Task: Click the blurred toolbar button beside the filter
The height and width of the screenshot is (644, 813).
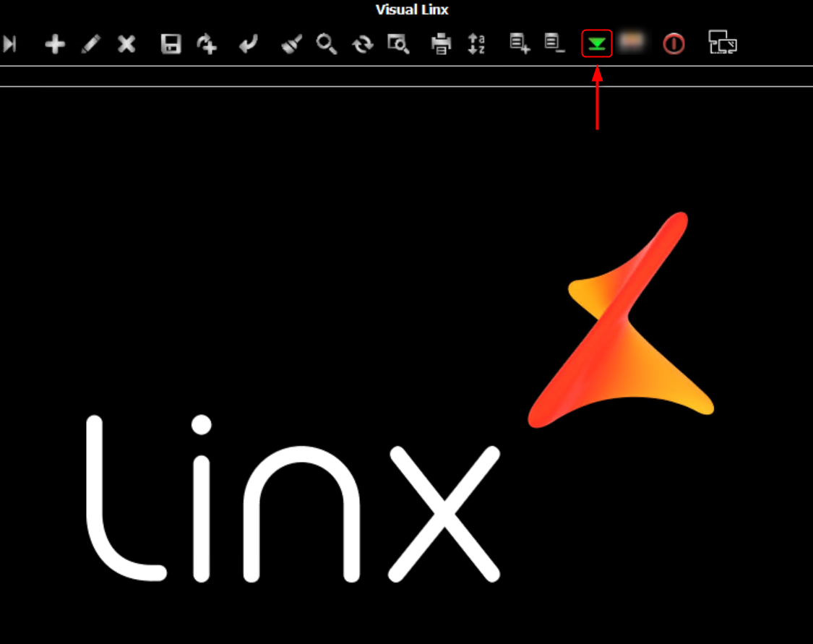Action: coord(635,43)
